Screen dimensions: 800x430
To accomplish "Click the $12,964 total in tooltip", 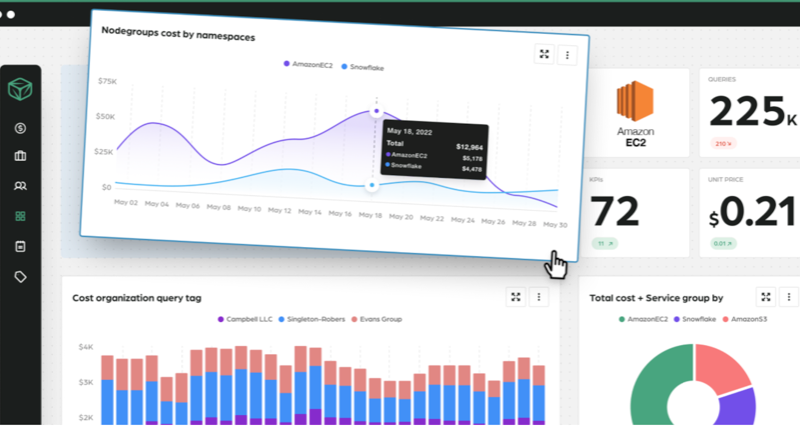I will coord(469,147).
